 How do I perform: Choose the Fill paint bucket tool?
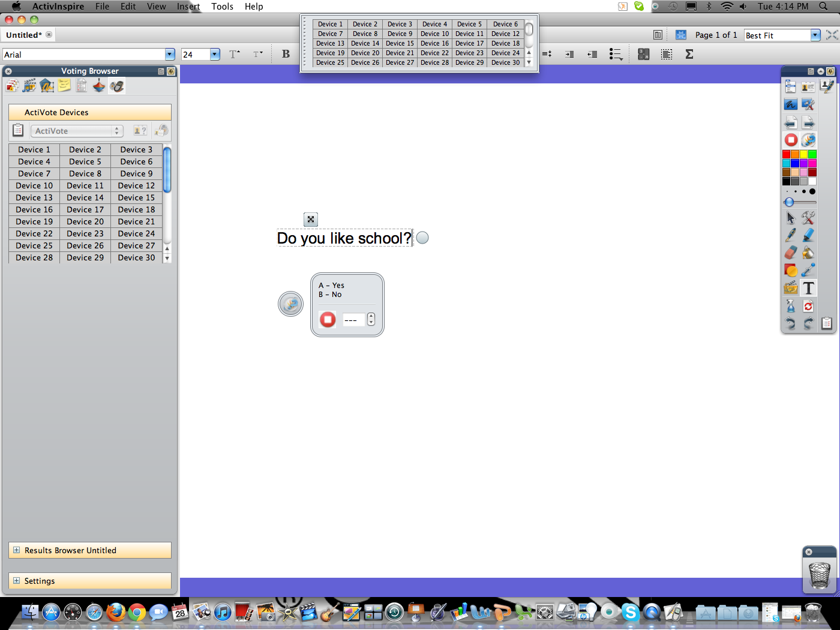click(x=808, y=253)
